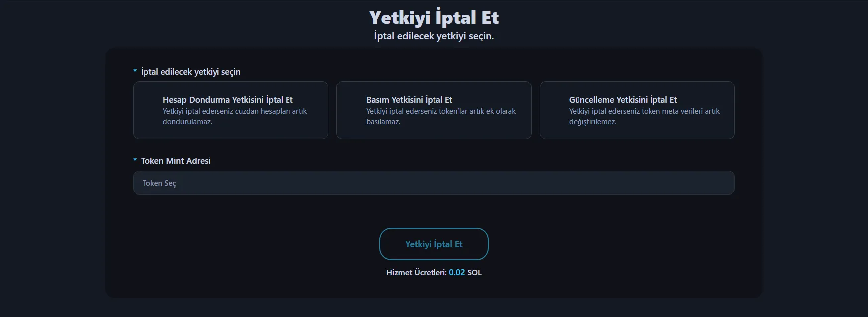Click the asterisk before Token Mint Adresi

[x=135, y=160]
